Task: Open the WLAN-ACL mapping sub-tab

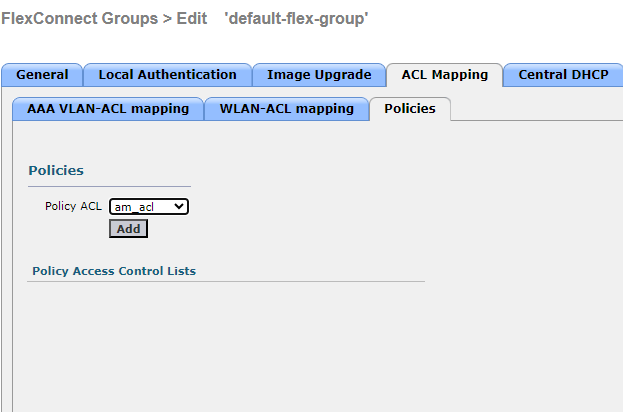Action: (x=286, y=109)
